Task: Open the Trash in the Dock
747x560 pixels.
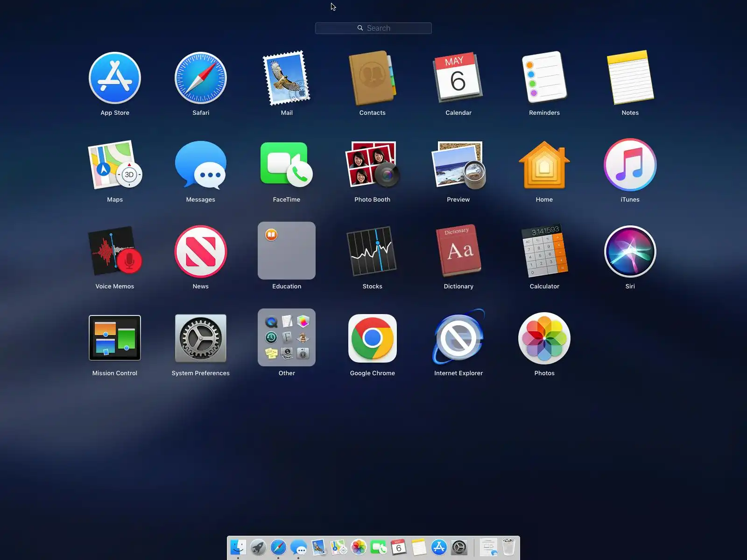Action: [508, 547]
